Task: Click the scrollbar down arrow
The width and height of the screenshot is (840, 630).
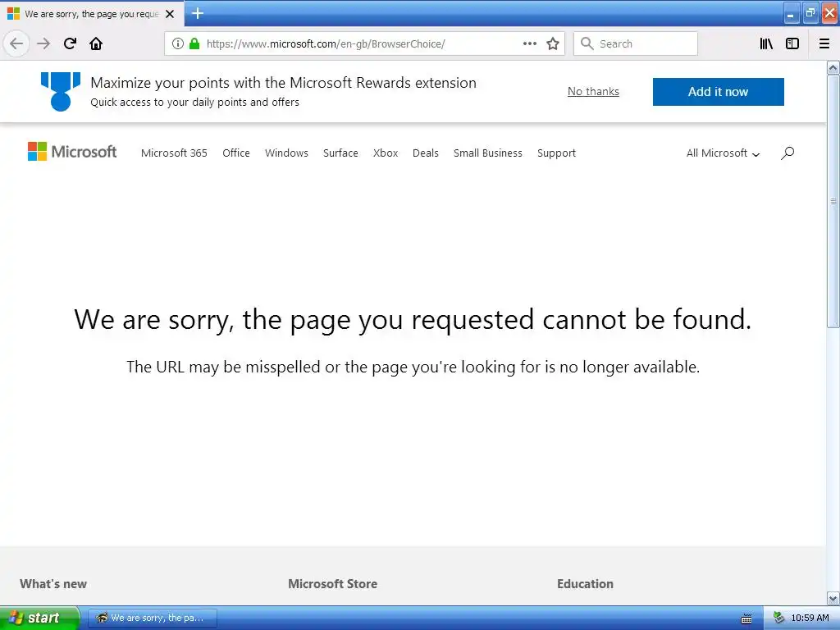Action: tap(833, 598)
